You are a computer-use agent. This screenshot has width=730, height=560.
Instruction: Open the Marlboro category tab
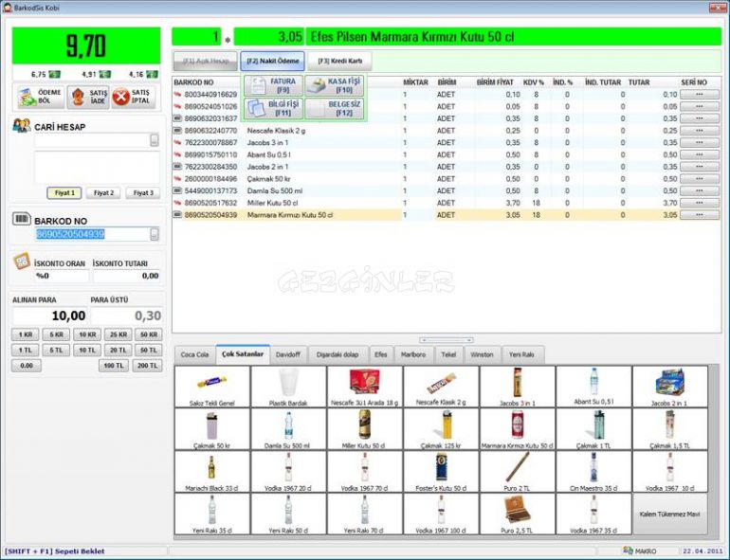pos(413,354)
